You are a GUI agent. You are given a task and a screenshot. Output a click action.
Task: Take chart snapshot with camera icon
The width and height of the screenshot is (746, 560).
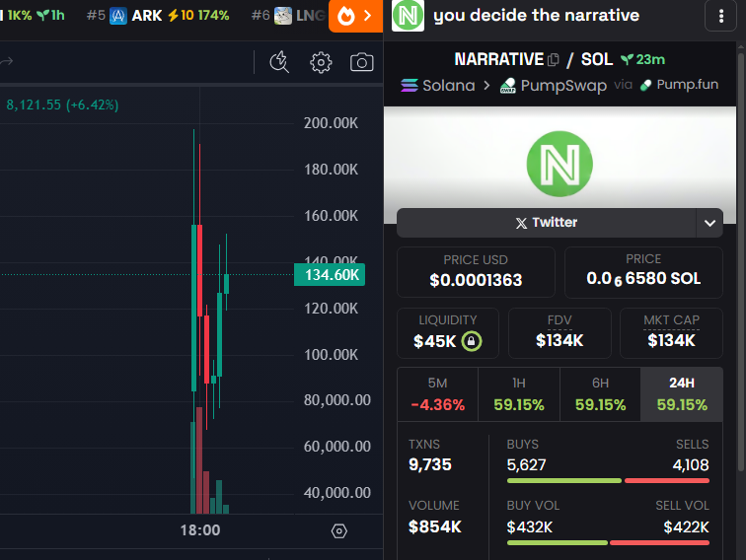pyautogui.click(x=361, y=62)
